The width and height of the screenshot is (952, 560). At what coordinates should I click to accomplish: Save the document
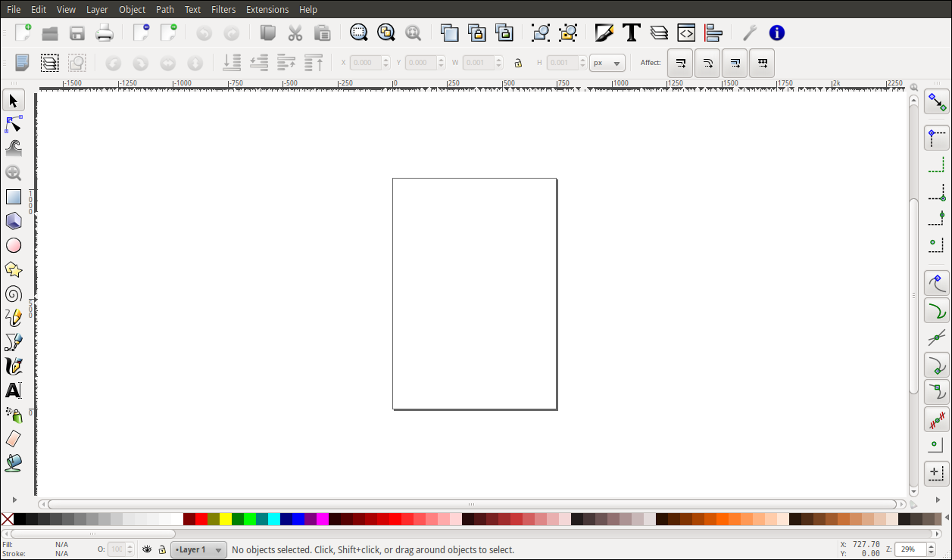pos(77,33)
